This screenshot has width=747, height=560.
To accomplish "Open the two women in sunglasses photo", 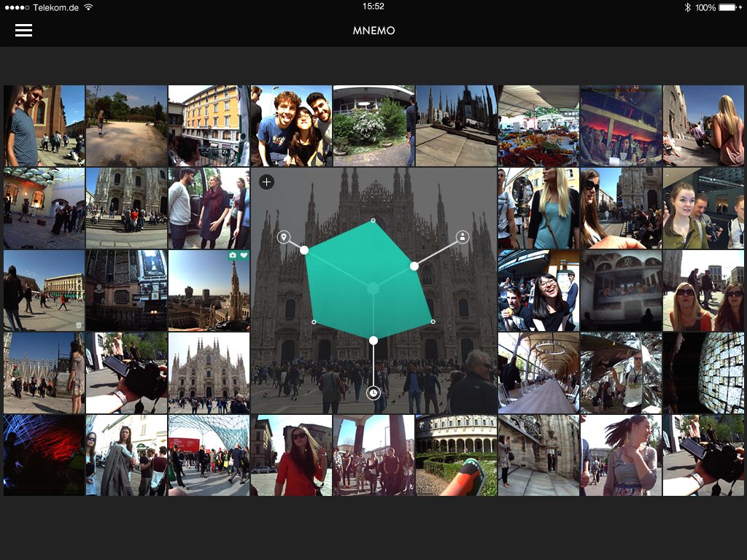I will (703, 290).
